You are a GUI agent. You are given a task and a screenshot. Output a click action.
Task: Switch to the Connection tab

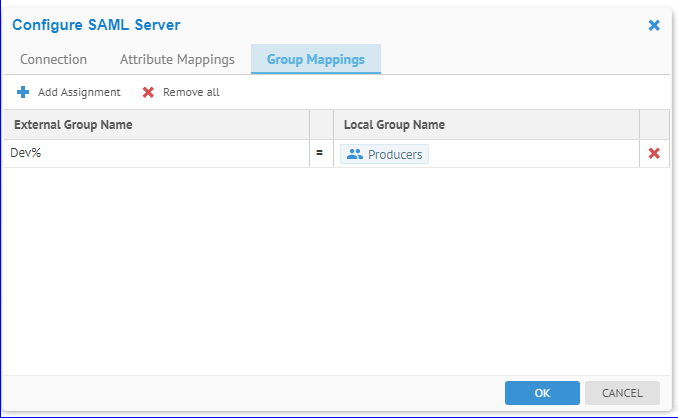click(x=53, y=59)
